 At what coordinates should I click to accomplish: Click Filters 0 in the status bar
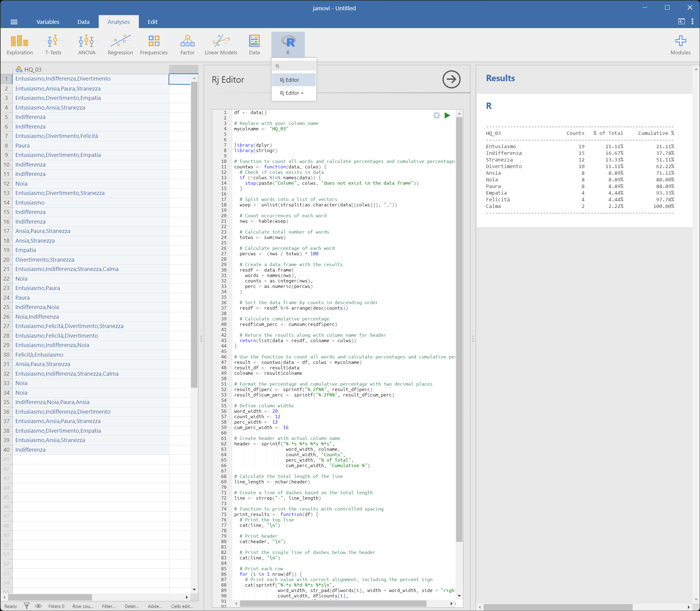point(56,606)
